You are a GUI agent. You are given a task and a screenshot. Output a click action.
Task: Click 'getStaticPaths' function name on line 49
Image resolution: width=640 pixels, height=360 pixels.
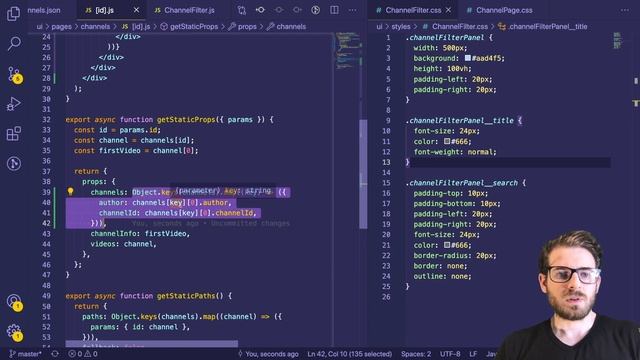click(186, 296)
